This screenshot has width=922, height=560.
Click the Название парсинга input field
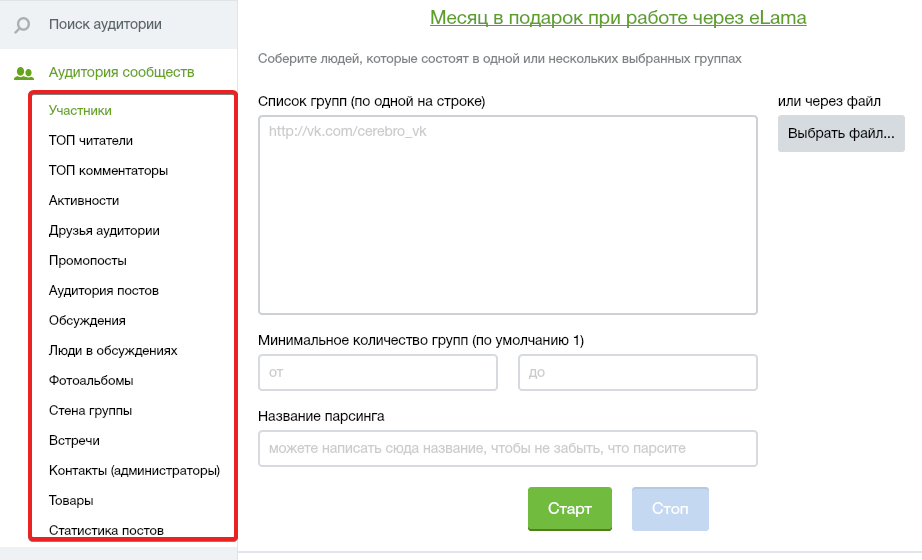click(508, 449)
